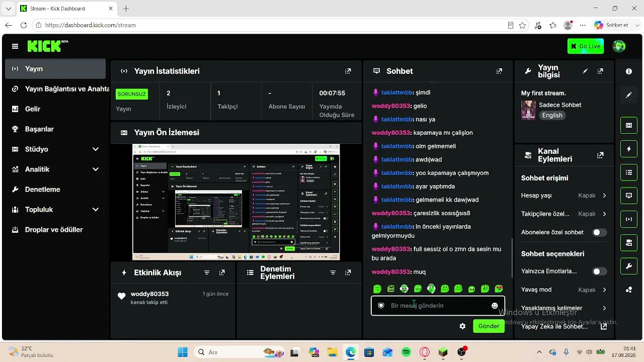Click the Gönder send button
Image resolution: width=644 pixels, height=362 pixels.
click(489, 326)
